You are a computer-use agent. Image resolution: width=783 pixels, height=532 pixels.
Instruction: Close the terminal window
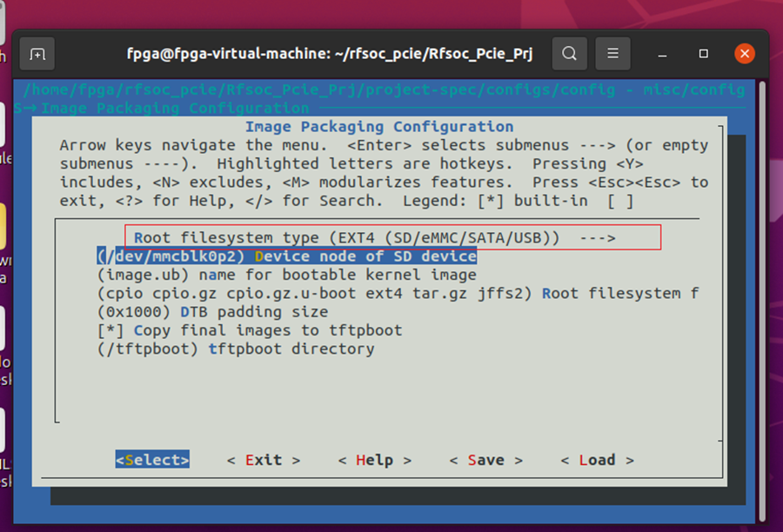pos(744,53)
